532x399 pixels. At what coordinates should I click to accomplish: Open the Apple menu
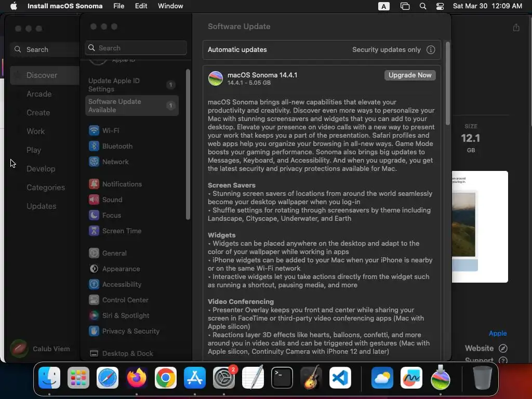pos(14,6)
